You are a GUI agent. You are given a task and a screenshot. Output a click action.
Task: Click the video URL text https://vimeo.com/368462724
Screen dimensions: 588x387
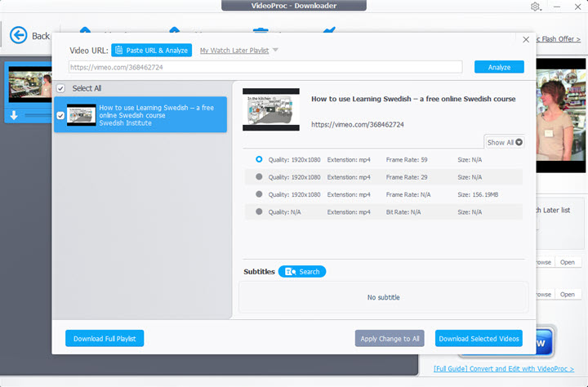click(x=358, y=124)
